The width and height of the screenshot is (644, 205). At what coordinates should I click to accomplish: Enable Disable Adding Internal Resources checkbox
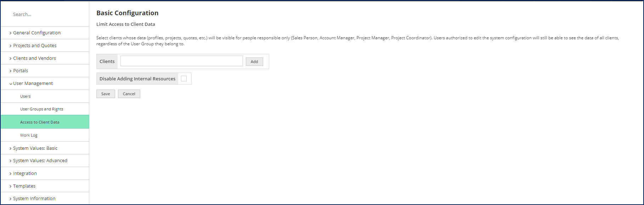(x=184, y=79)
